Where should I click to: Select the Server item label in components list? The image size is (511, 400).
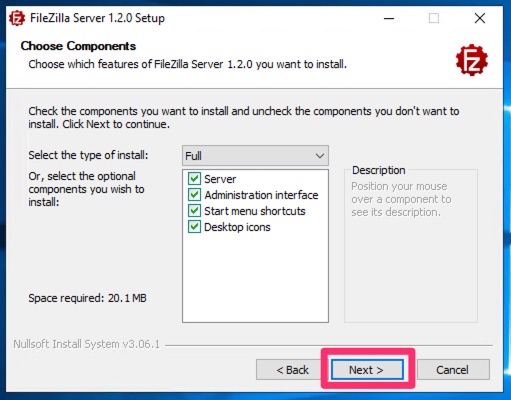click(220, 179)
